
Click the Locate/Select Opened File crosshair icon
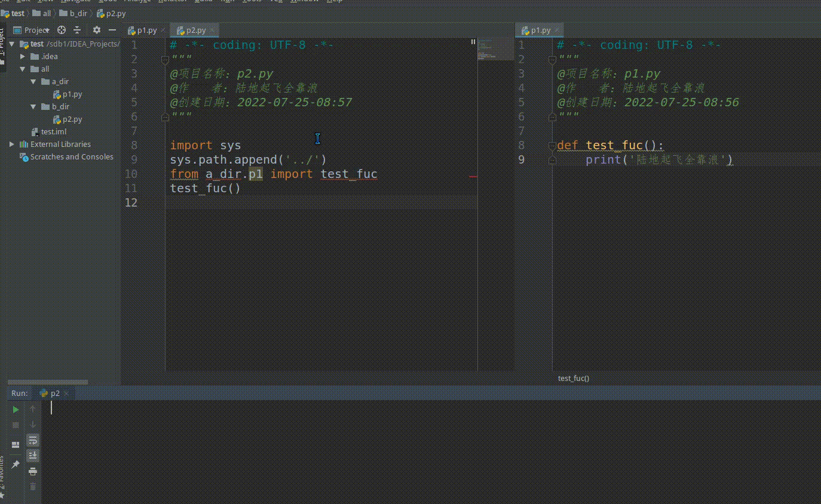(x=62, y=30)
